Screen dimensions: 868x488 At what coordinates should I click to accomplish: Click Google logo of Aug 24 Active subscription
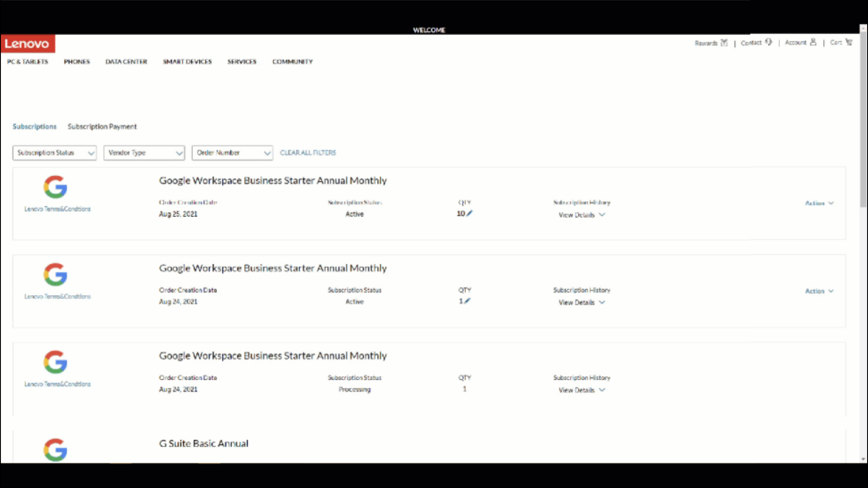click(x=55, y=274)
